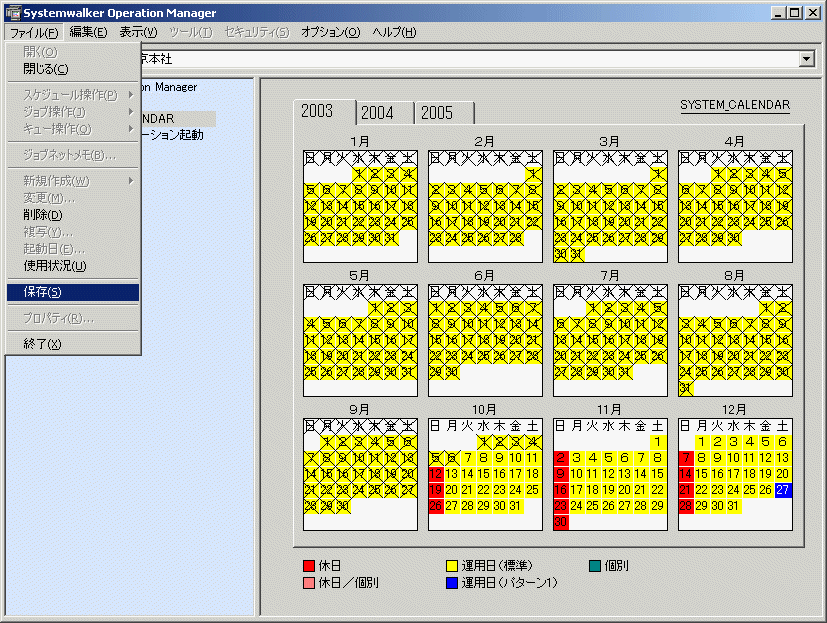Viewport: 827px width, 623px height.
Task: Click the 6月 month heading
Action: click(484, 276)
